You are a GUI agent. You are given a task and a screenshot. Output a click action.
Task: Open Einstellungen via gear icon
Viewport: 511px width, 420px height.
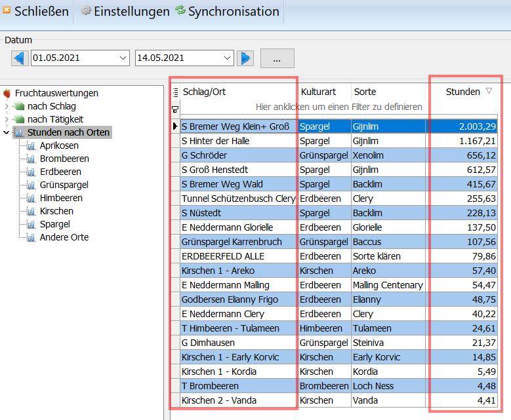click(x=86, y=10)
